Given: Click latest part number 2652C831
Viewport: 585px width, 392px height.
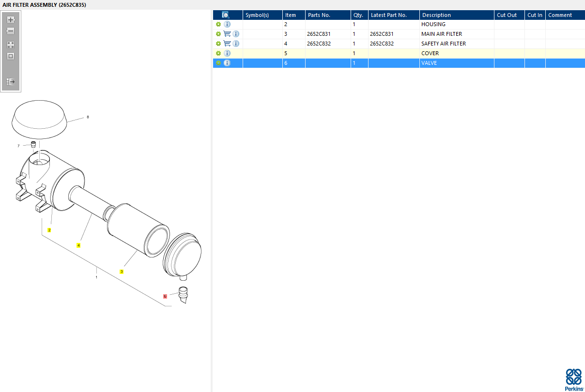Looking at the screenshot, I should tap(382, 34).
